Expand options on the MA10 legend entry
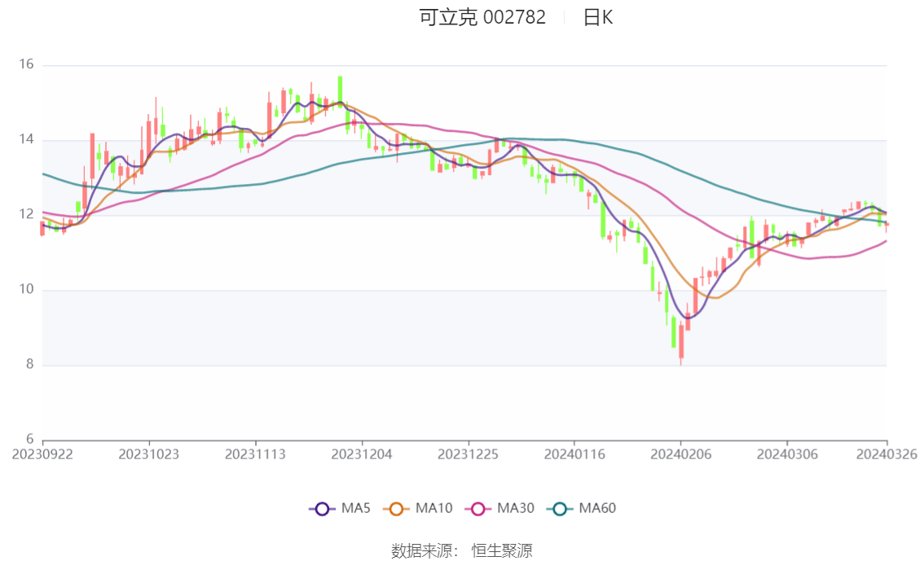 418,508
